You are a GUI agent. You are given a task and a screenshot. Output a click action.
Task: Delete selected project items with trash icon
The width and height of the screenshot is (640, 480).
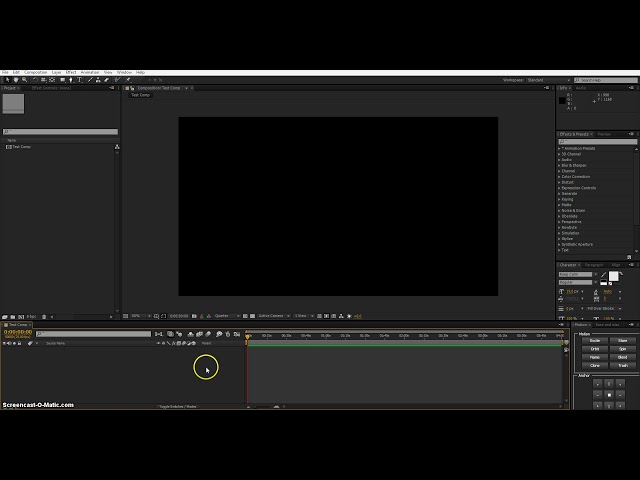point(44,317)
